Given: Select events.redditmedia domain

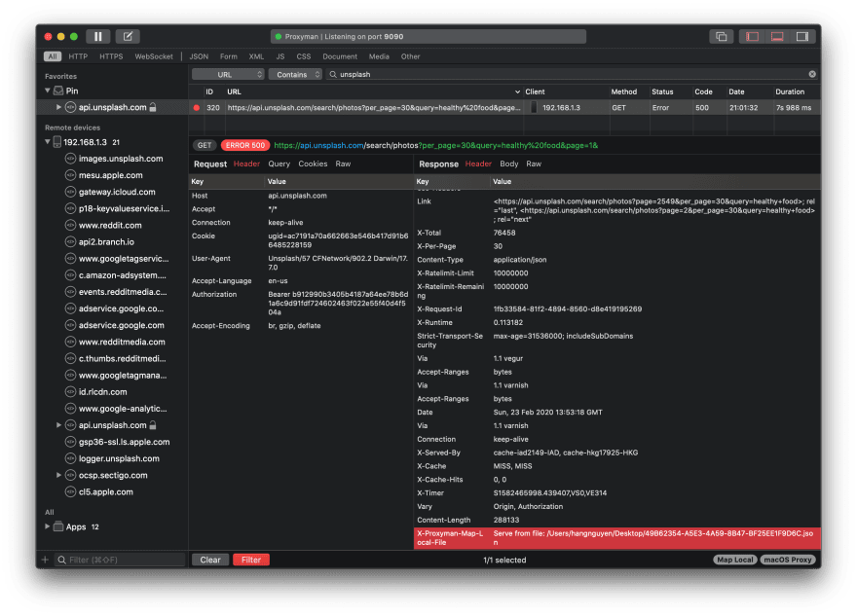Looking at the screenshot, I should (123, 292).
